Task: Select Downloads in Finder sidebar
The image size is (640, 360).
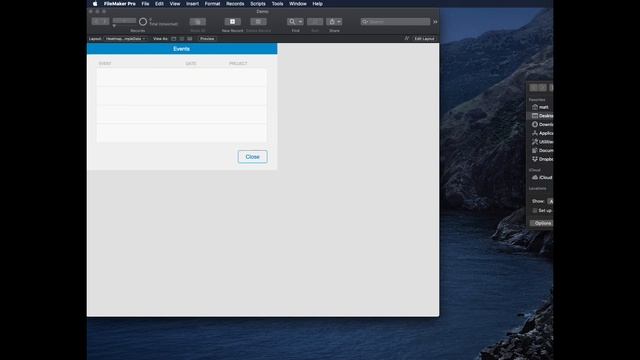Action: click(x=542, y=124)
